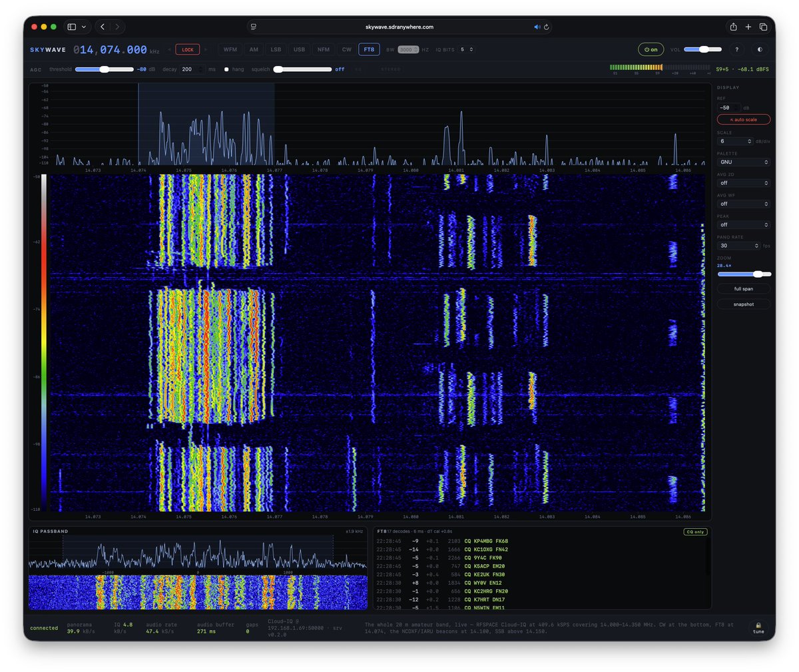Image resolution: width=799 pixels, height=672 pixels.
Task: Choose CW mode
Action: coord(346,49)
